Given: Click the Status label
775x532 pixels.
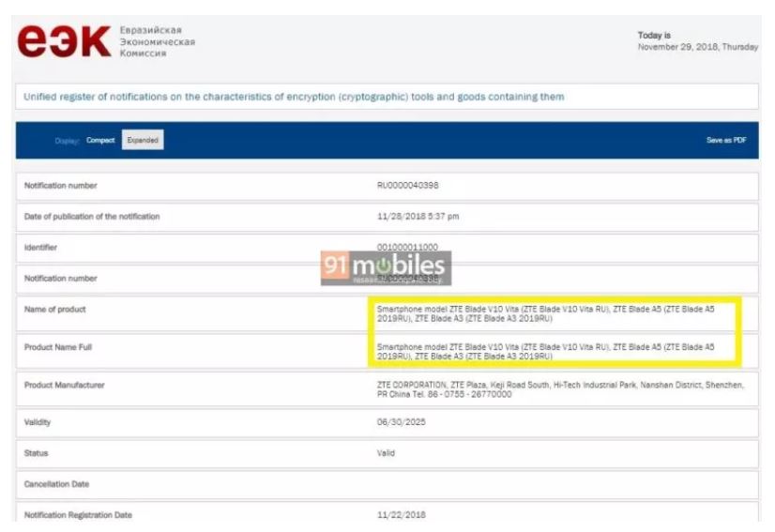Looking at the screenshot, I should (x=36, y=453).
